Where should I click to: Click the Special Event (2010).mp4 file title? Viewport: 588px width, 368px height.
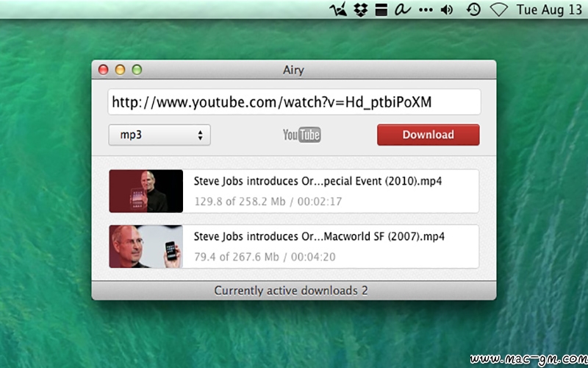(318, 181)
